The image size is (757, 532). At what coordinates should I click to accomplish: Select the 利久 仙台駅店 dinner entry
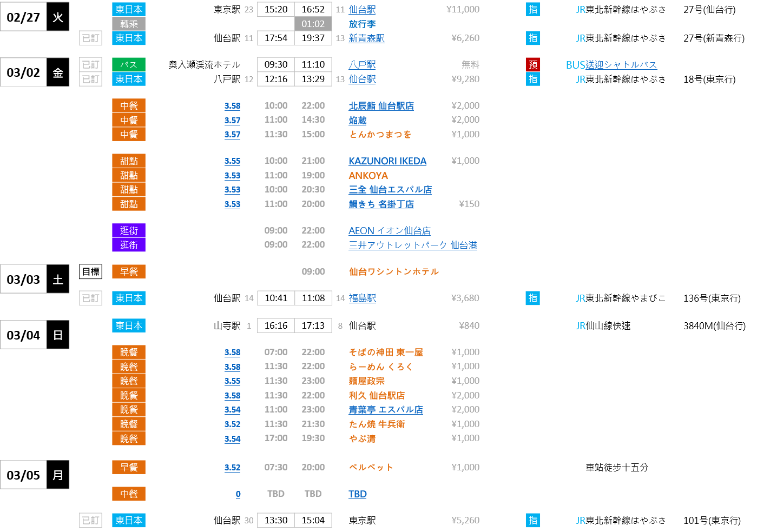377,395
